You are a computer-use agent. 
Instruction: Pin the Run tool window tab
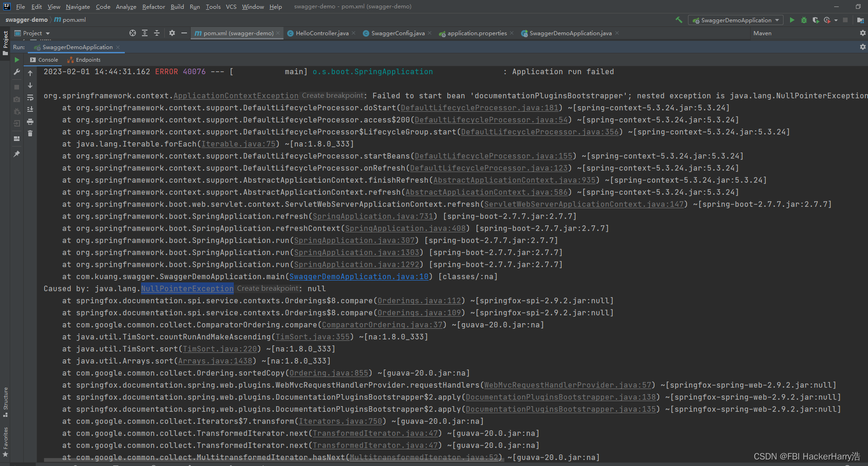pyautogui.click(x=17, y=153)
